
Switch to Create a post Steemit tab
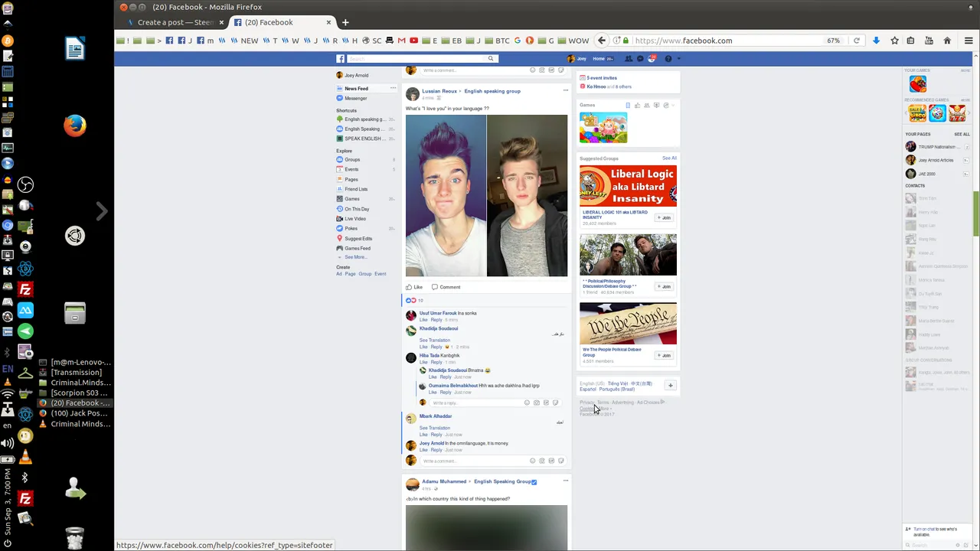click(x=175, y=22)
